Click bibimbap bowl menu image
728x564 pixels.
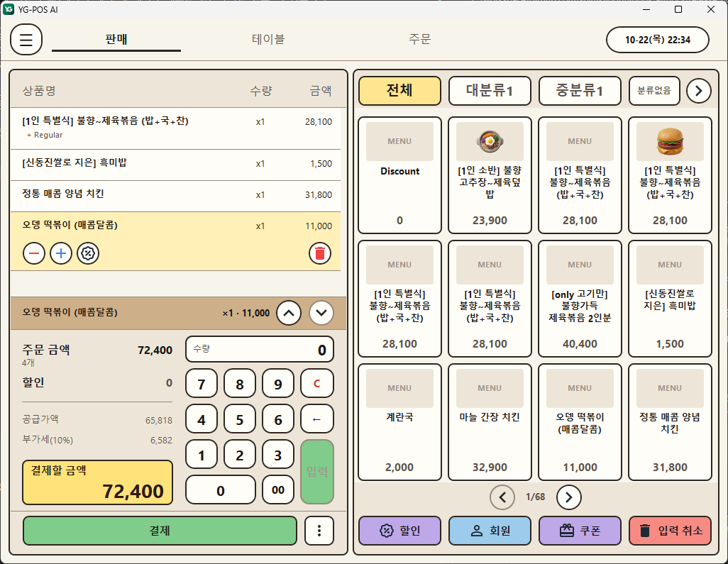pos(490,141)
